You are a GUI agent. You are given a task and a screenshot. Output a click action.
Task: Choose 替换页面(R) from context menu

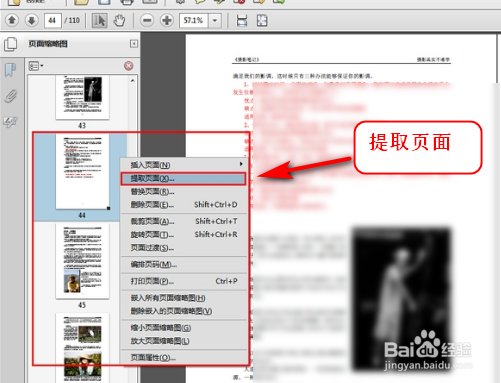tap(184, 192)
